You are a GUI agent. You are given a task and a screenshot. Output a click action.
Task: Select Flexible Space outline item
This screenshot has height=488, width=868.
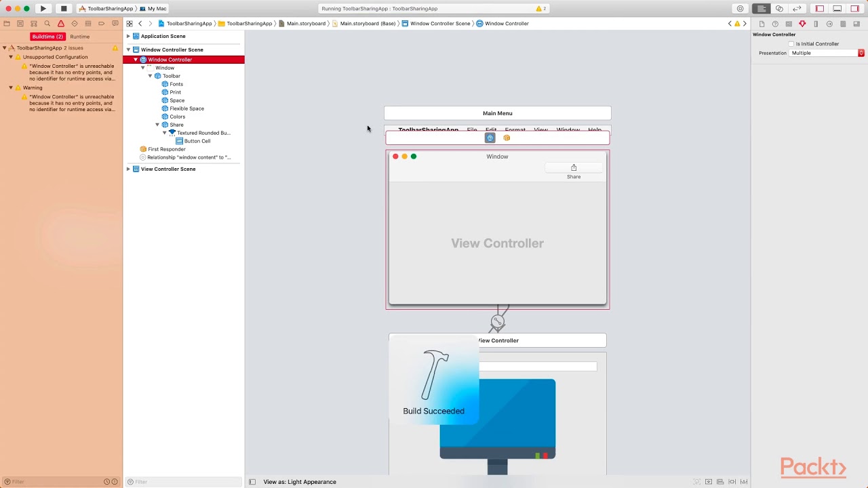[x=186, y=108]
